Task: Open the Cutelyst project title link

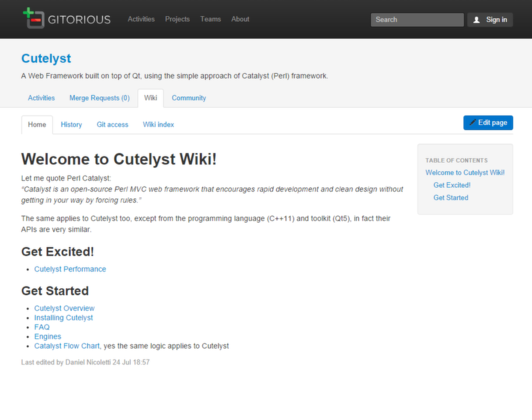Action: pos(46,58)
